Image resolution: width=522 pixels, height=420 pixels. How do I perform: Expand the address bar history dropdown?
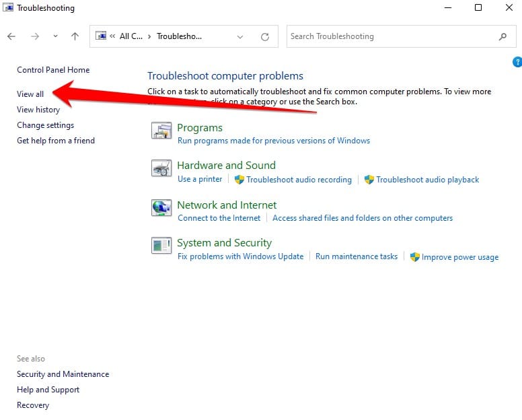[240, 36]
